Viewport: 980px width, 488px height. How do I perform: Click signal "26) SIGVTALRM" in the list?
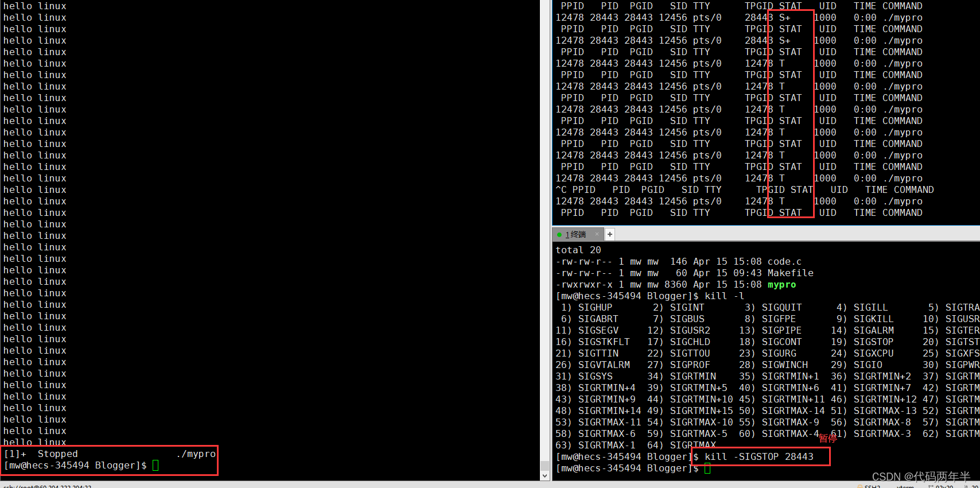click(592, 365)
